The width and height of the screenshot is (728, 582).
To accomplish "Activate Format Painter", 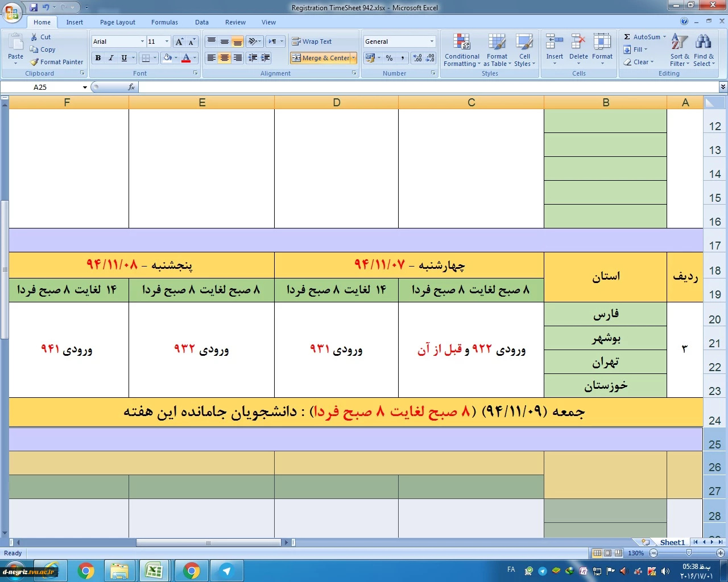I will point(57,62).
